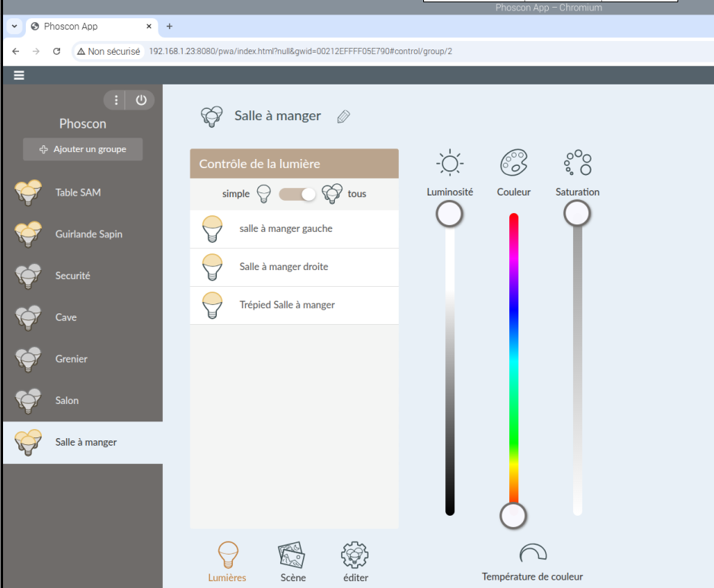Reload the page in Chromium
714x588 pixels.
click(56, 52)
